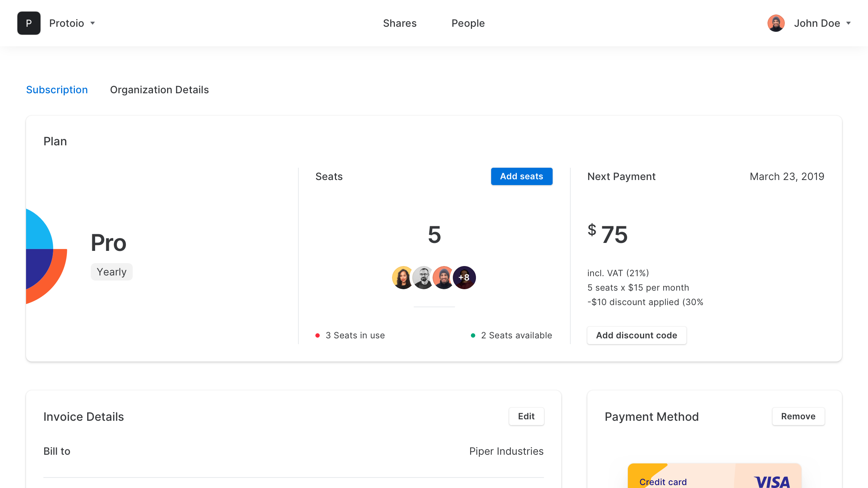868x488 pixels.
Task: Expand the John Doe account dropdown arrow
Action: [x=848, y=23]
